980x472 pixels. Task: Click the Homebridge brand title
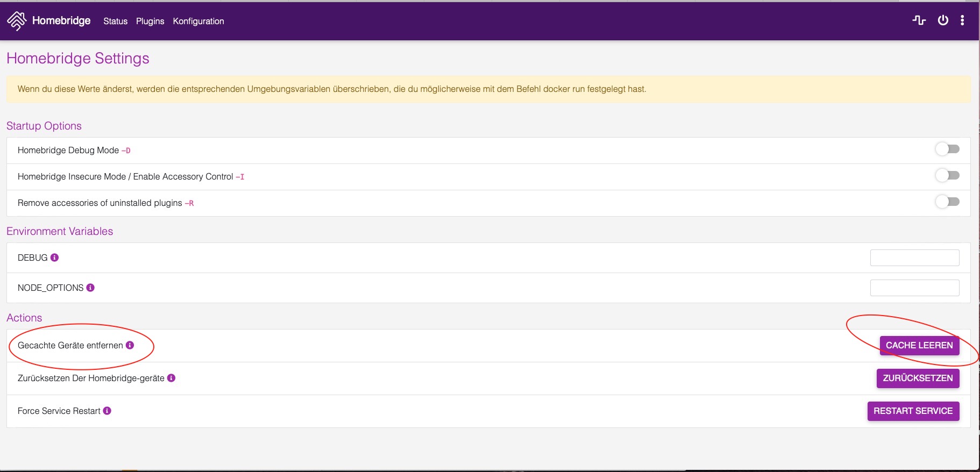point(61,20)
